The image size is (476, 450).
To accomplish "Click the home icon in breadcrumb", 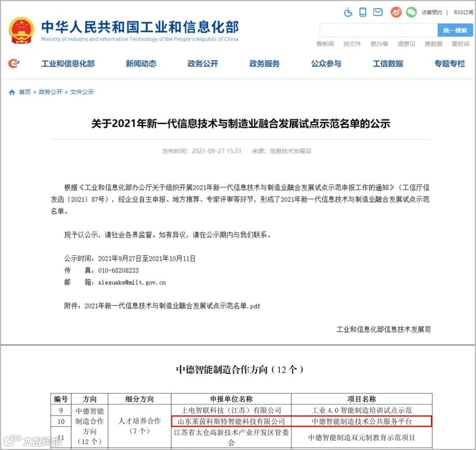I will [x=12, y=92].
